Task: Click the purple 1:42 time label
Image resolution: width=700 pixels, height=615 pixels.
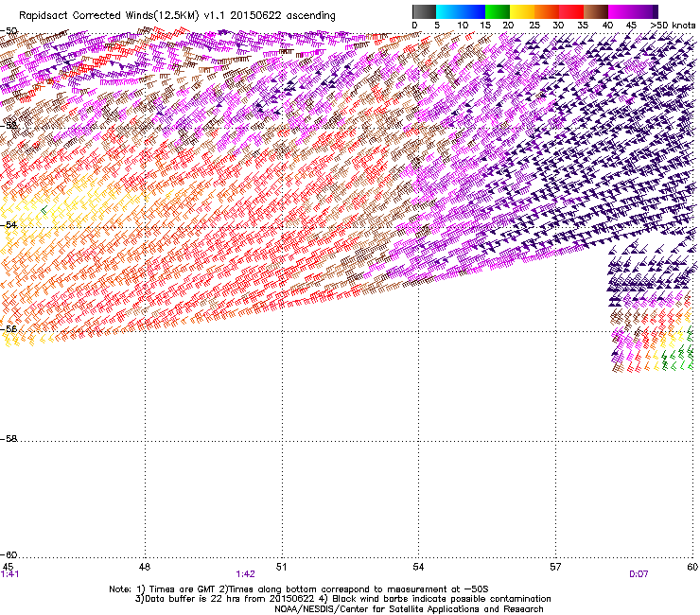Action: pyautogui.click(x=246, y=574)
